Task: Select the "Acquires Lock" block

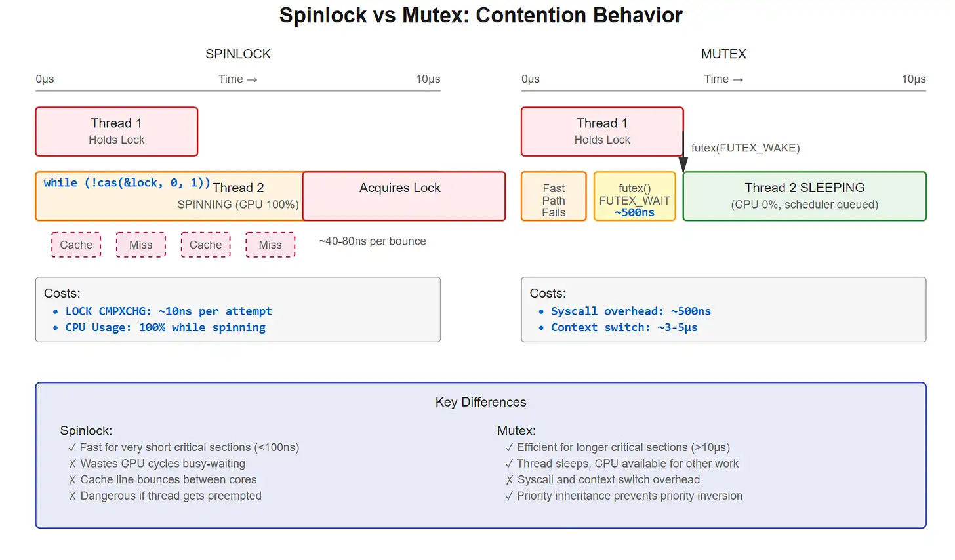Action: [x=403, y=196]
